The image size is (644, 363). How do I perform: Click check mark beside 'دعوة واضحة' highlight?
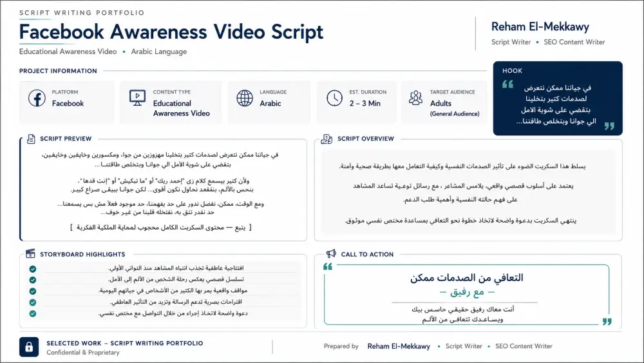32,313
